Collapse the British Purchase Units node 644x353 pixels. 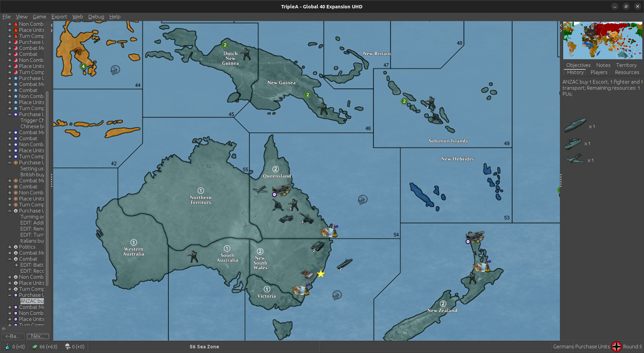[10, 162]
